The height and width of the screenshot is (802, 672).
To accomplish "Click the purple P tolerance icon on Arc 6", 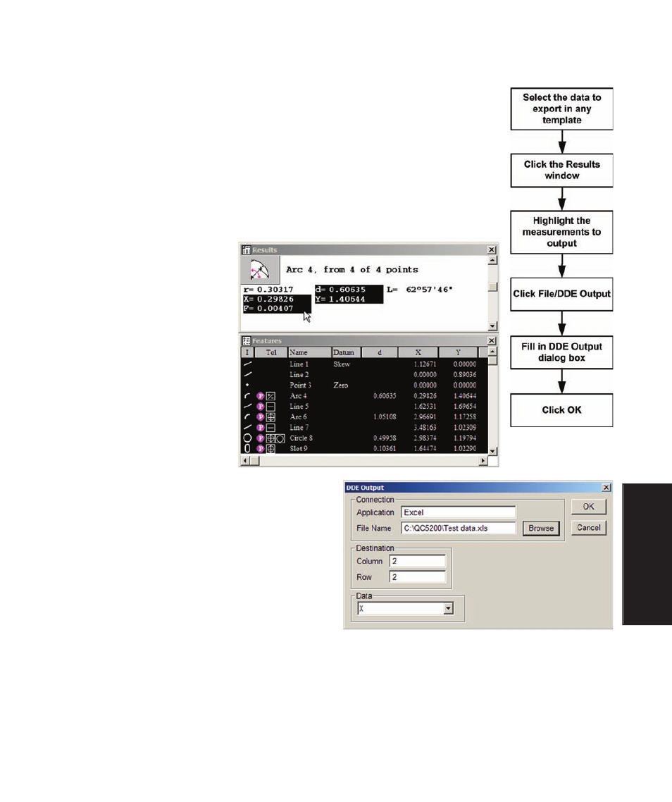I will (x=261, y=417).
